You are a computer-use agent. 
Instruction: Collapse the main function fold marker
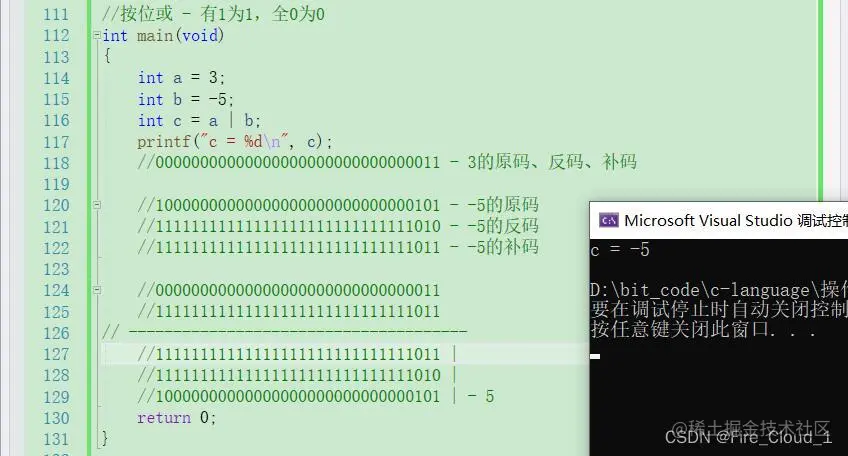(x=96, y=36)
